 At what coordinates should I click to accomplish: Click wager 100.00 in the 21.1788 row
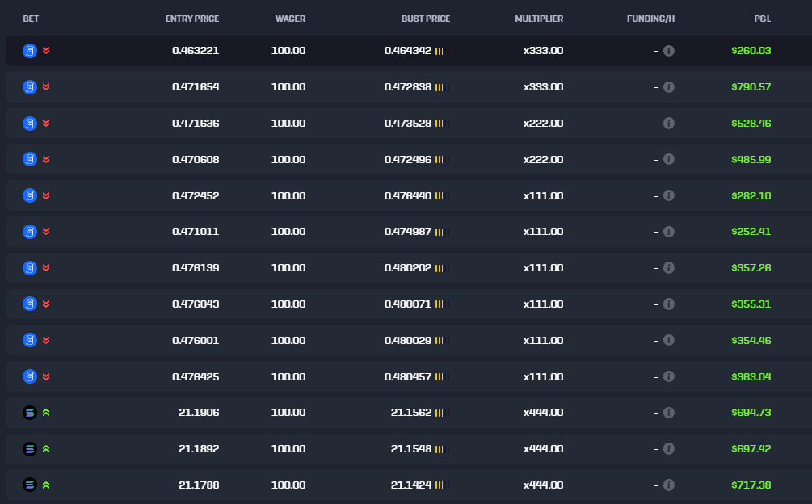(288, 485)
